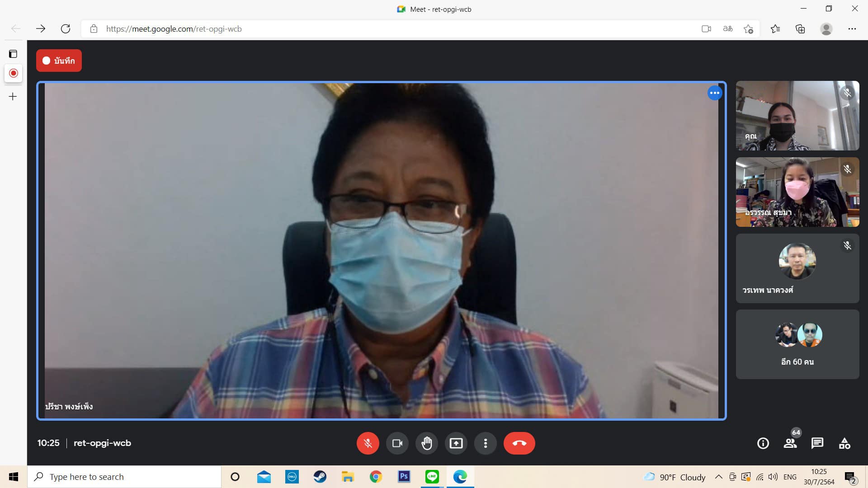The width and height of the screenshot is (868, 488).
Task: Open the Edge Collections icon in toolbar
Action: [x=800, y=29]
